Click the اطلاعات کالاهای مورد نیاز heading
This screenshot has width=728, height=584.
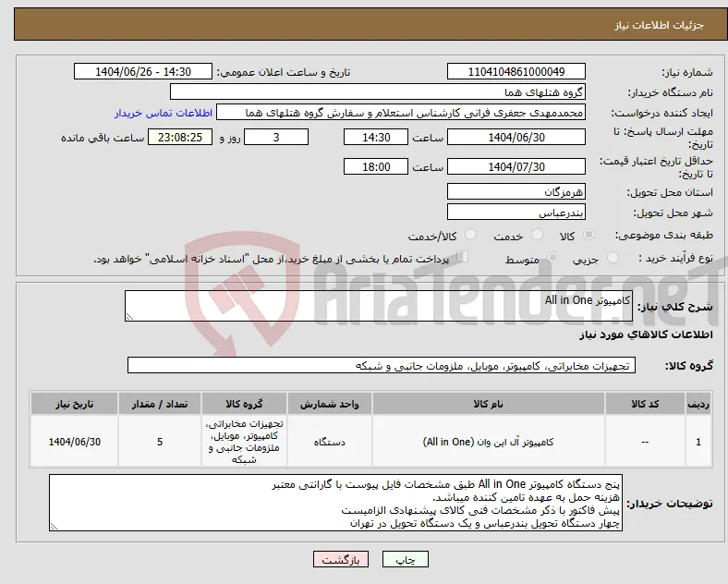(646, 335)
